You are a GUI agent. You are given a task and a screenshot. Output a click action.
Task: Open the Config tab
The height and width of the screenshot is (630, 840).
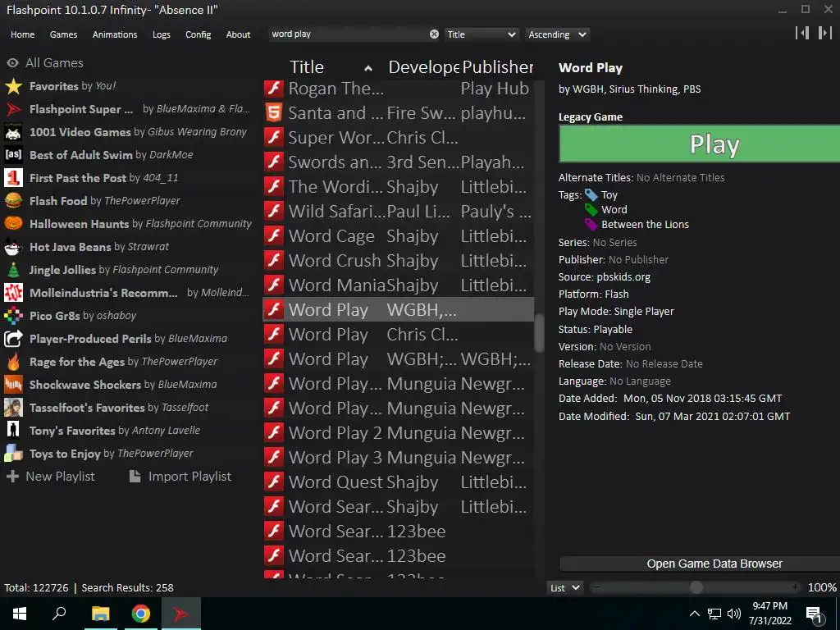[x=199, y=34]
